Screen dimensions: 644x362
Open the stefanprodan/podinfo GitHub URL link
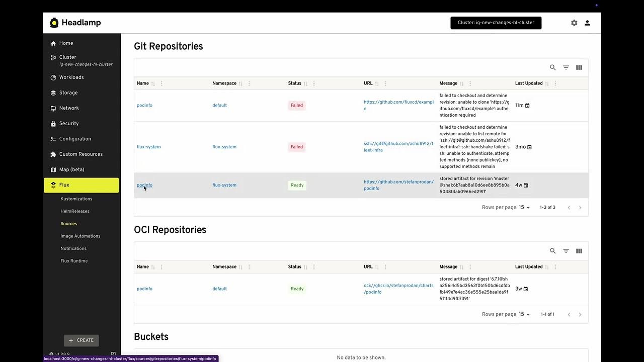(x=398, y=185)
